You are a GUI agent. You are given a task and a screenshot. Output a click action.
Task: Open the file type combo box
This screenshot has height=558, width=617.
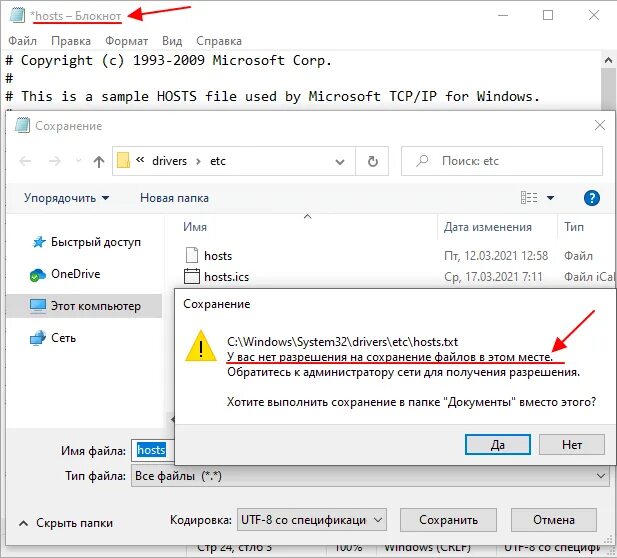click(370, 476)
